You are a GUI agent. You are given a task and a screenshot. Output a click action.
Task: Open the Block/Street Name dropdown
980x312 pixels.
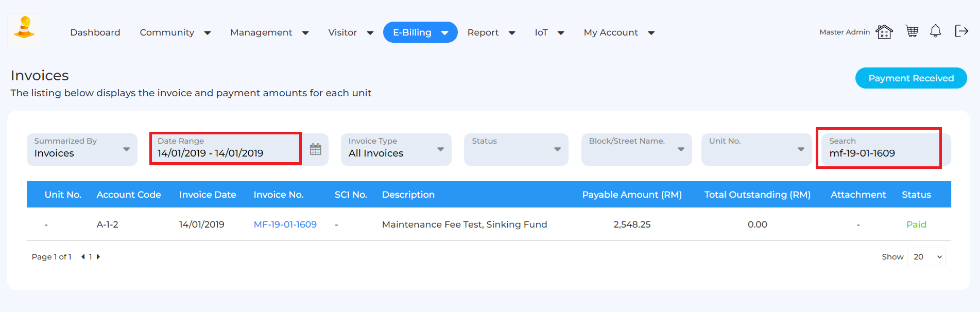[x=636, y=149]
